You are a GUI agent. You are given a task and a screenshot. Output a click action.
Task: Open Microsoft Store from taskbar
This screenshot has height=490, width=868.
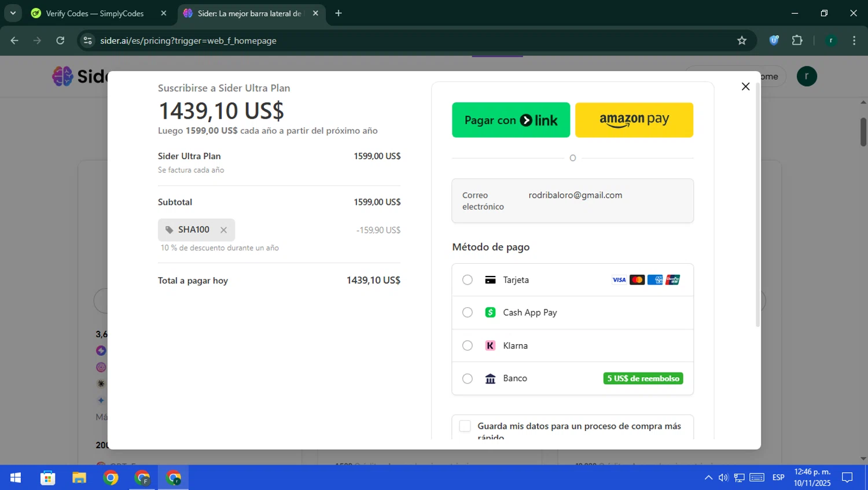point(47,478)
